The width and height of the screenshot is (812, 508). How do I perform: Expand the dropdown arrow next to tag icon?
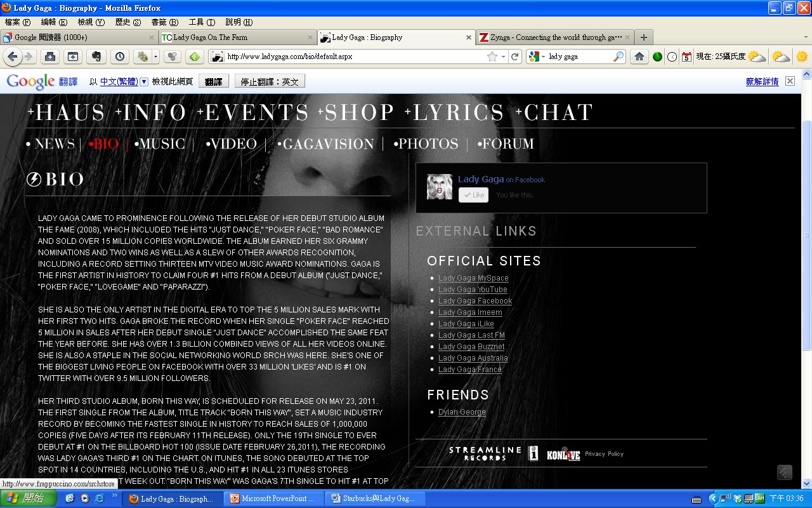156,57
